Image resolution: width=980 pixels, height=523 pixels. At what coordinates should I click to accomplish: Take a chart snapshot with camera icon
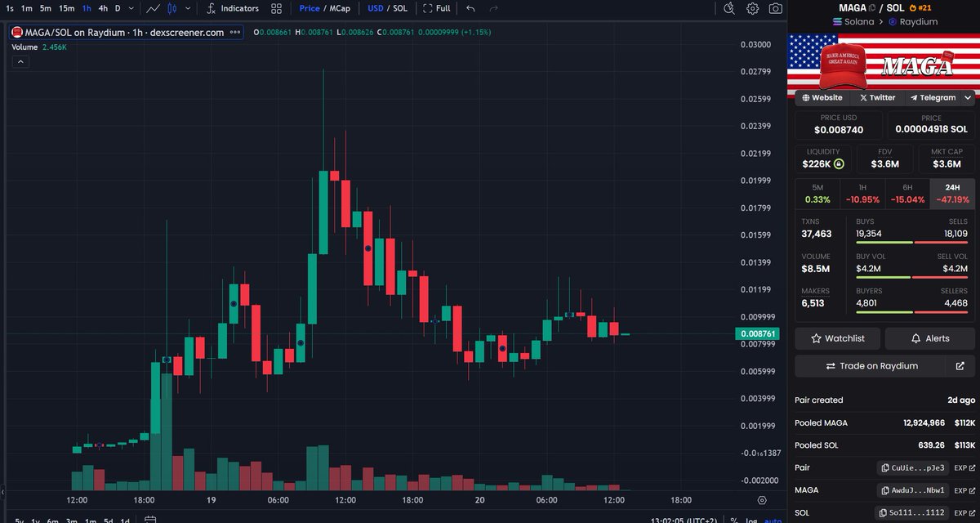click(775, 8)
